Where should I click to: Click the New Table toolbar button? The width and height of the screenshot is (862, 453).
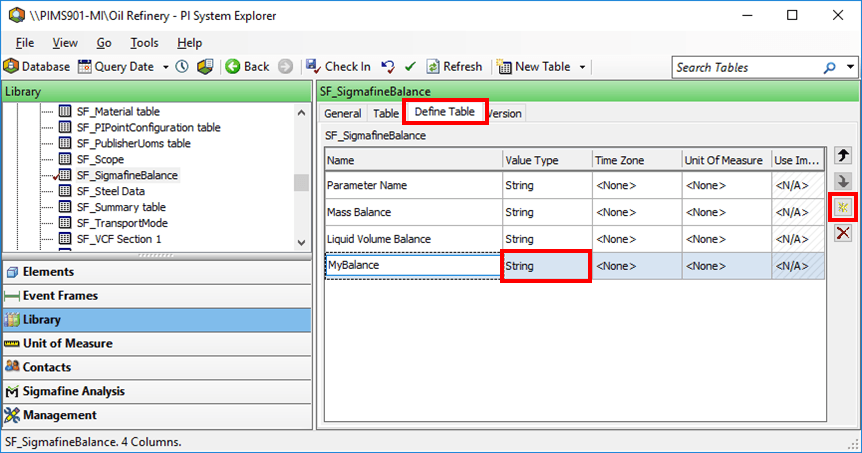tap(534, 67)
